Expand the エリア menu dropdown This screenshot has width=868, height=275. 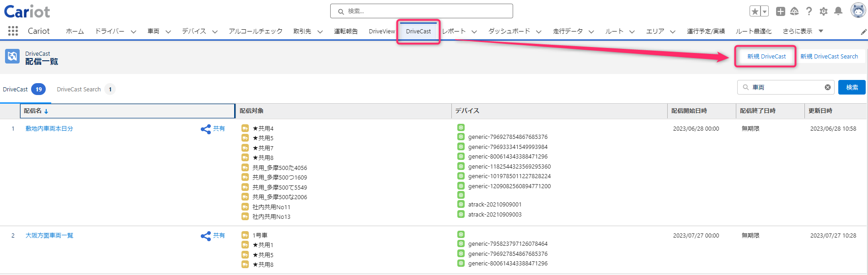[x=673, y=32]
